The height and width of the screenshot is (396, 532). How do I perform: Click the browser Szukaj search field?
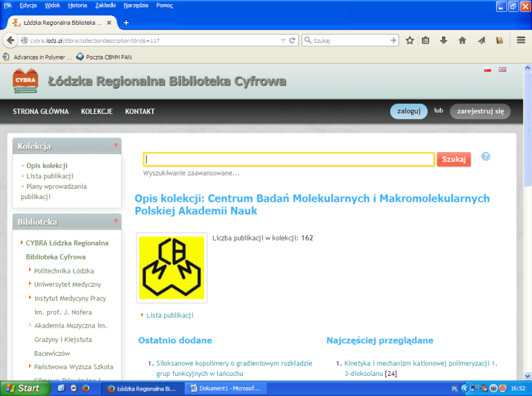tap(350, 40)
